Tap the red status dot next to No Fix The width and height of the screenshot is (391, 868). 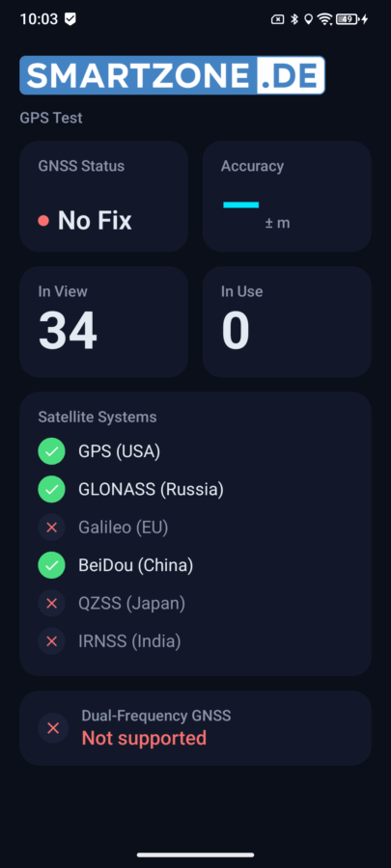(43, 221)
